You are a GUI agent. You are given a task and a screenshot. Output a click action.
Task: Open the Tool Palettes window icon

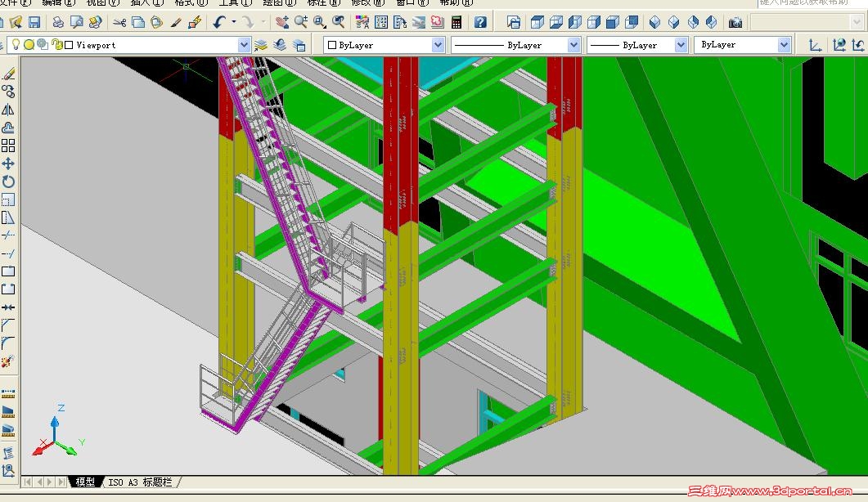400,22
